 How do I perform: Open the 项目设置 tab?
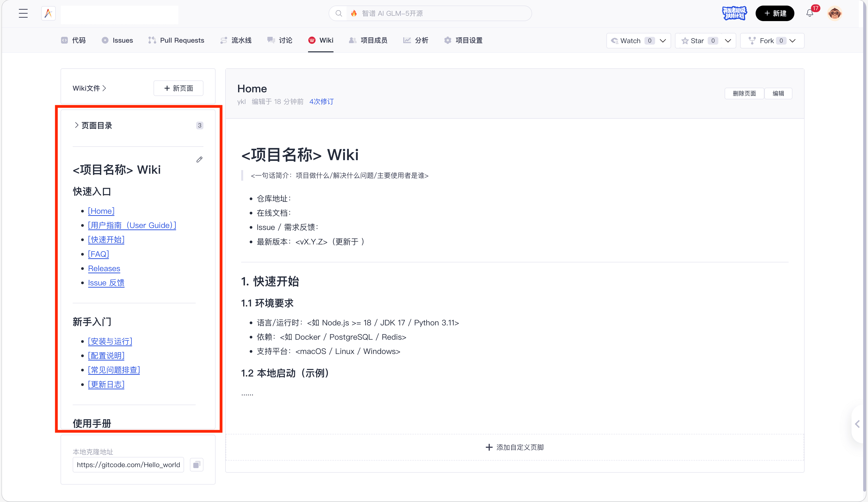pyautogui.click(x=463, y=40)
